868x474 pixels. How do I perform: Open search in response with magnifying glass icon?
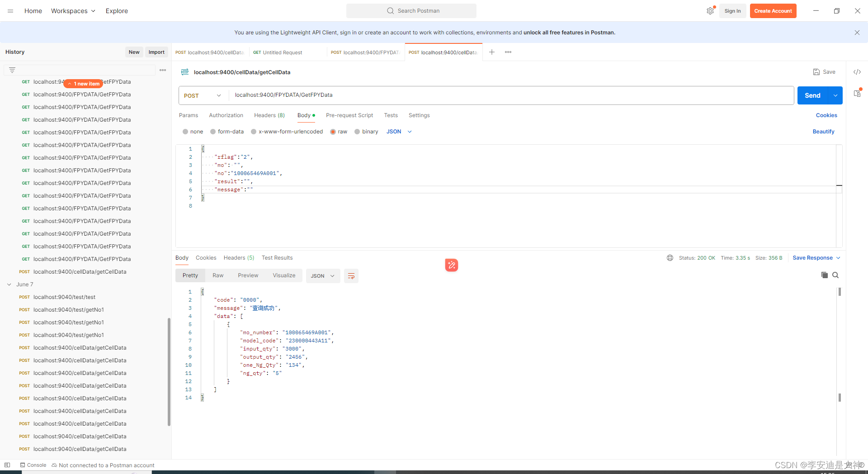point(835,275)
